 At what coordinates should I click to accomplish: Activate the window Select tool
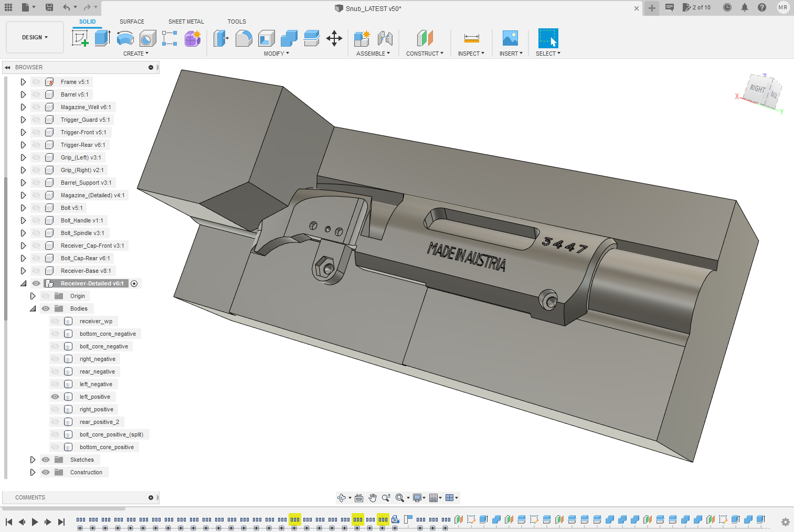(x=548, y=38)
